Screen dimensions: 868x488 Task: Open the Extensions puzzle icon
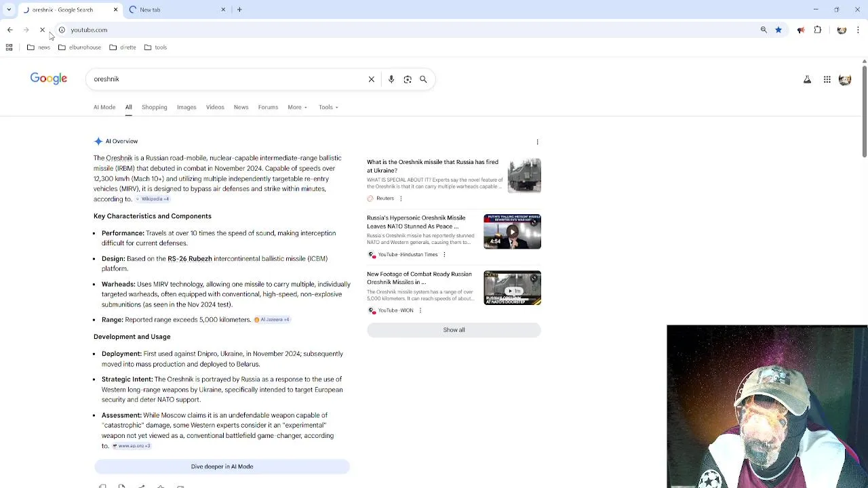818,30
